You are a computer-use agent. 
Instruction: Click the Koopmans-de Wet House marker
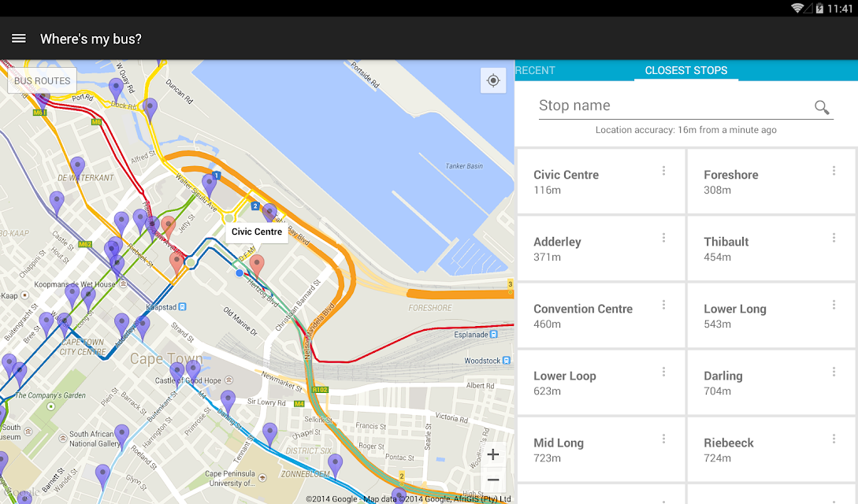point(123,283)
